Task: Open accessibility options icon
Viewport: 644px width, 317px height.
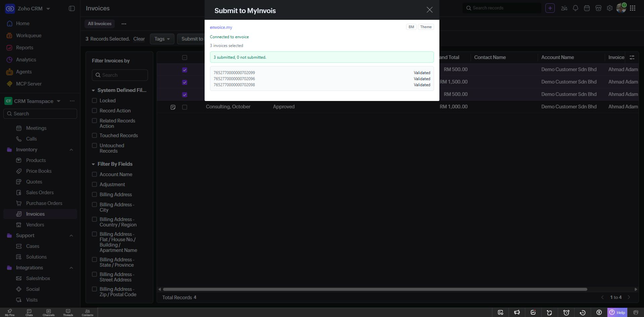Action: click(599, 313)
